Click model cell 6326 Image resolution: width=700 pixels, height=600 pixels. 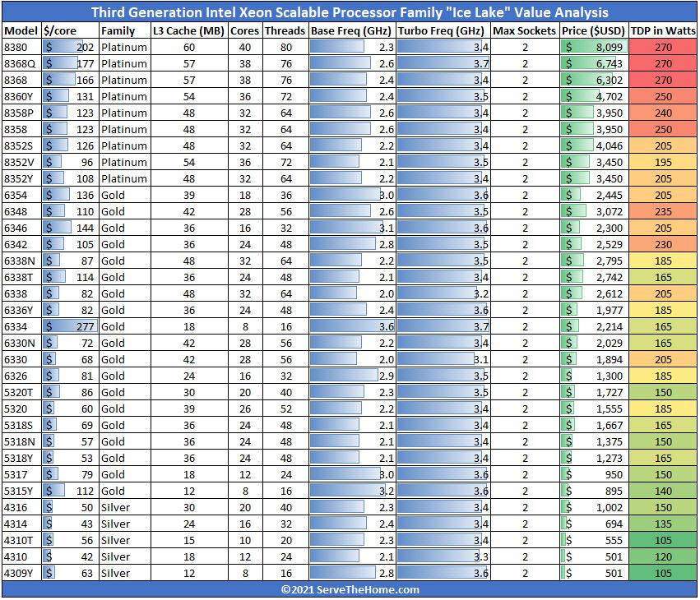point(21,376)
